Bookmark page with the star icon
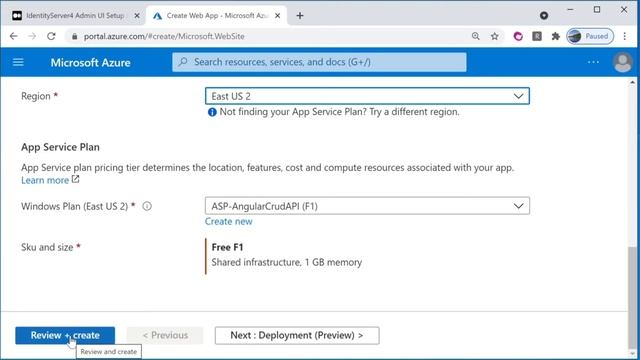 495,36
